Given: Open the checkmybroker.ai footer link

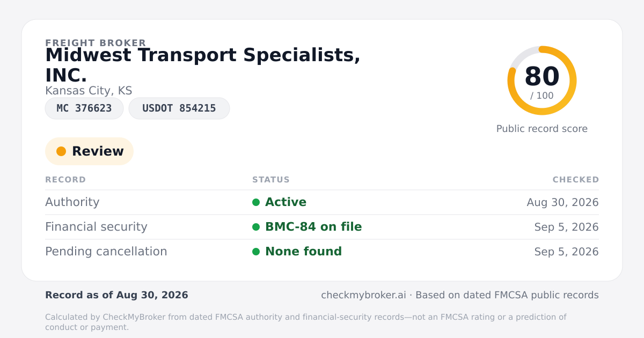Looking at the screenshot, I should click(364, 295).
